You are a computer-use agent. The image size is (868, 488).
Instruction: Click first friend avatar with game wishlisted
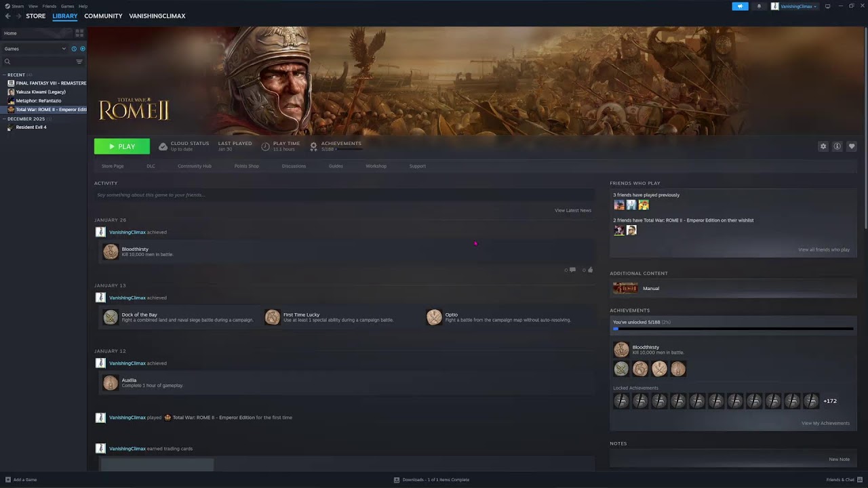click(619, 230)
